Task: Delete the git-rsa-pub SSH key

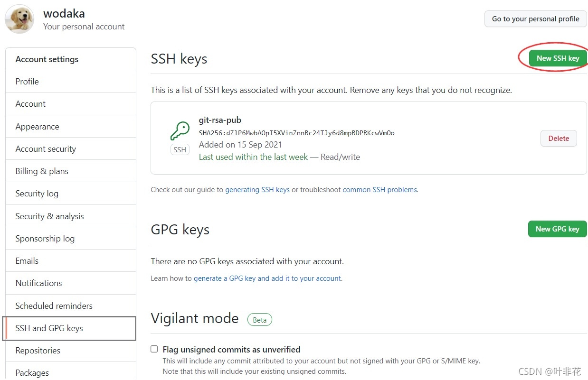Action: (558, 139)
